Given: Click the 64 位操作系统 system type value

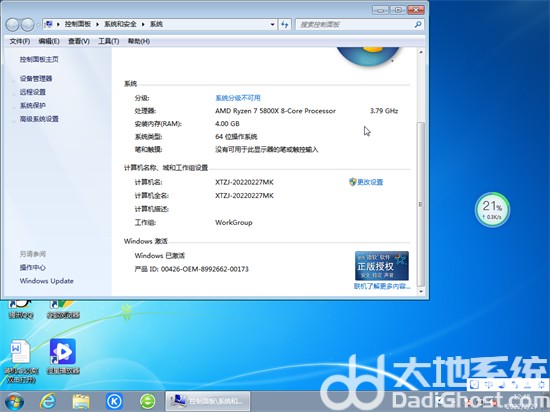Looking at the screenshot, I should coord(236,137).
